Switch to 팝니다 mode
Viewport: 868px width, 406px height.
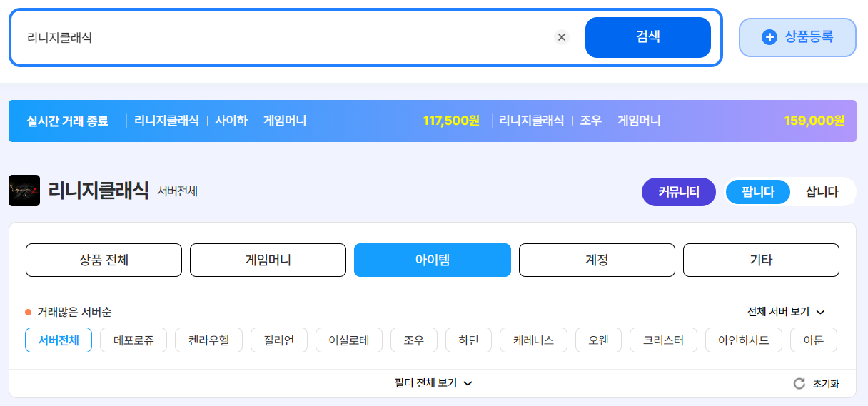tap(758, 192)
